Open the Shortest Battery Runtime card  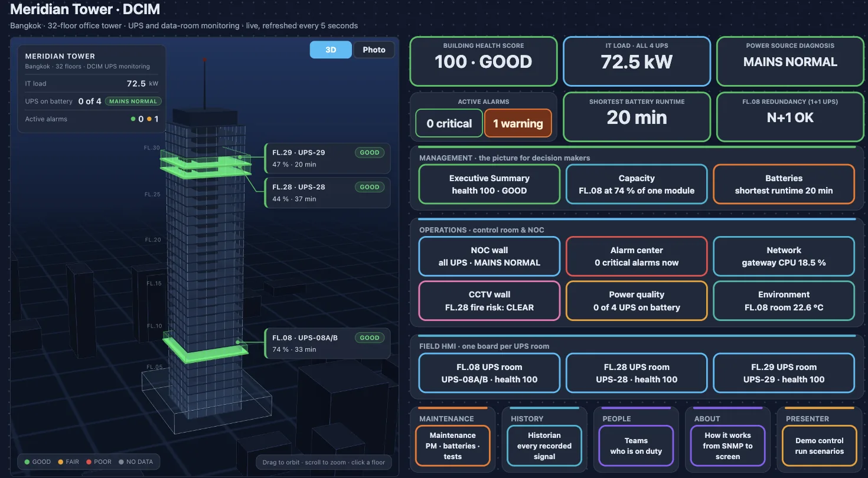637,117
